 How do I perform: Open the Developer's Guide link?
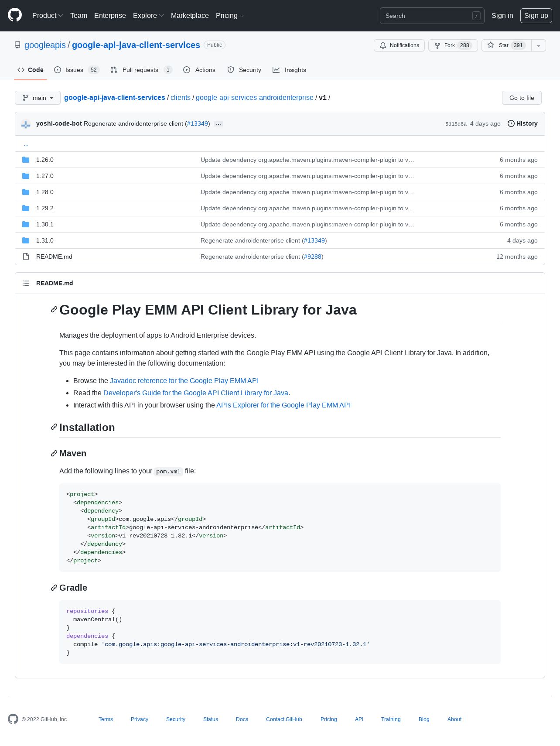(x=196, y=393)
